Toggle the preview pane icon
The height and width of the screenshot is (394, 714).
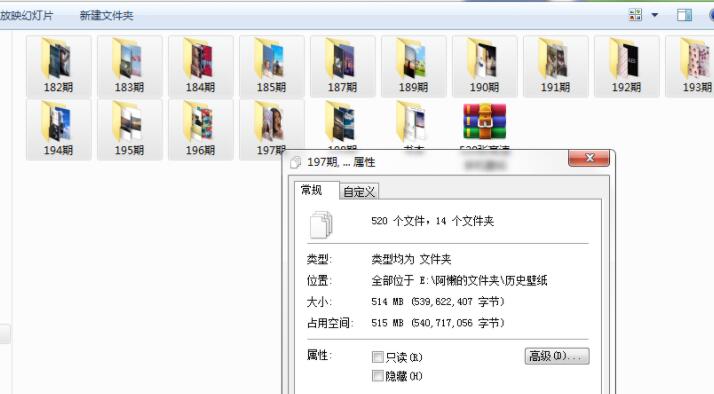684,15
